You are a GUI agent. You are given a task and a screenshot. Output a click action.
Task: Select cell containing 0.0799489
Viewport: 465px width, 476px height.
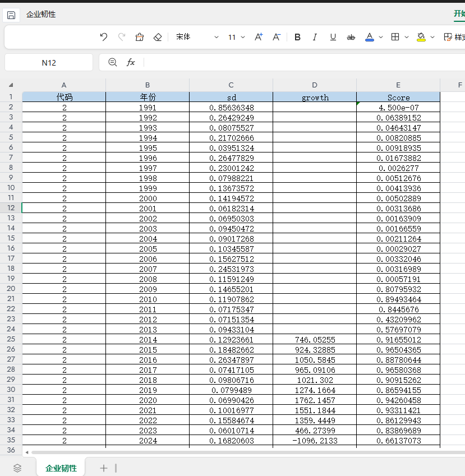coord(231,390)
